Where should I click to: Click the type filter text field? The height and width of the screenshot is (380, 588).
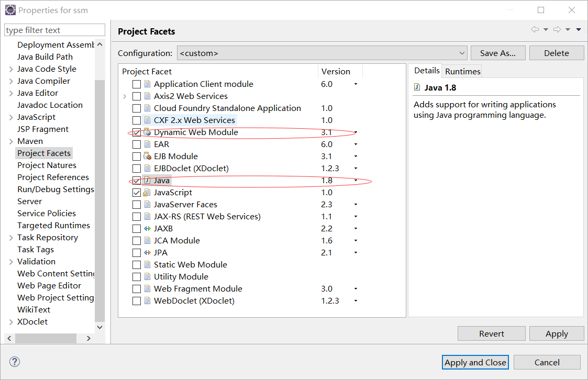(x=54, y=30)
